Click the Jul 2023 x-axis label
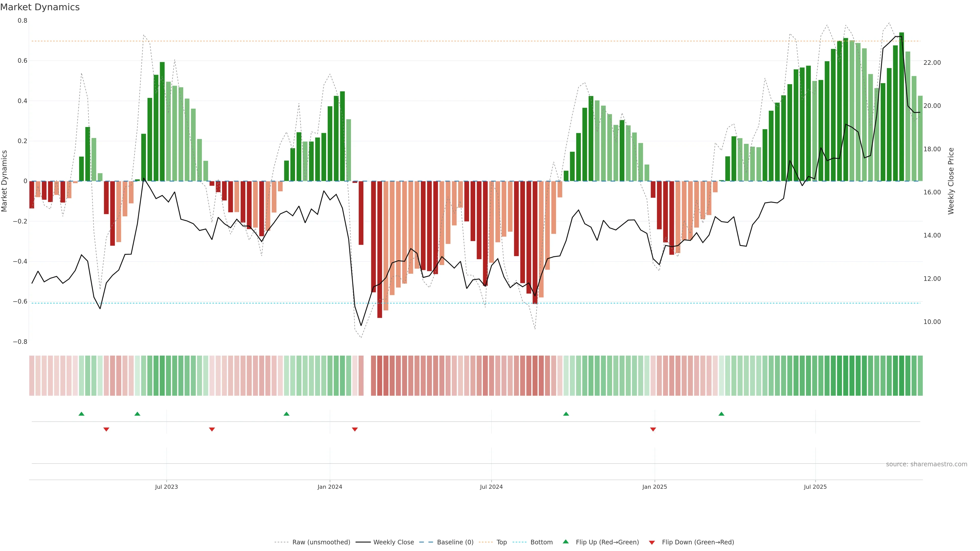The image size is (980, 551). click(166, 487)
